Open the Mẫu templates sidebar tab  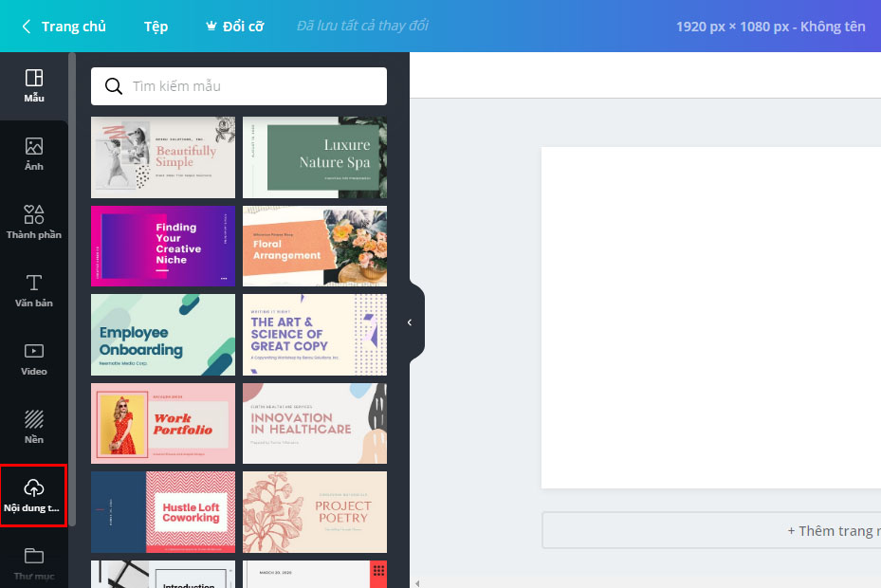point(34,85)
